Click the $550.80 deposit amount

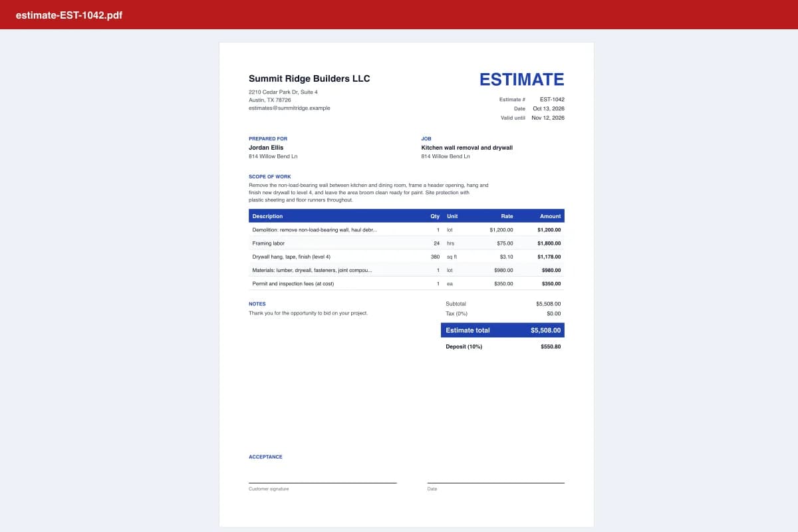(551, 346)
